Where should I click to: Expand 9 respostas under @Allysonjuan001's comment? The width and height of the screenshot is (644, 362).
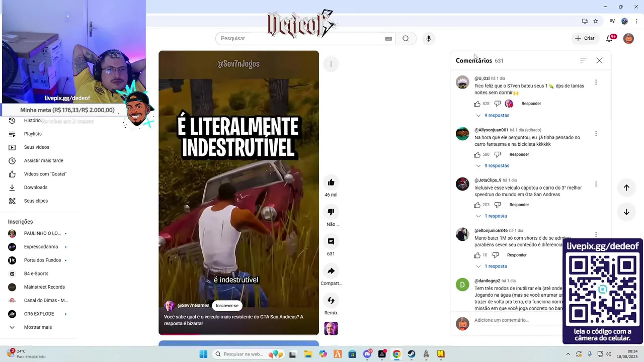click(x=492, y=166)
